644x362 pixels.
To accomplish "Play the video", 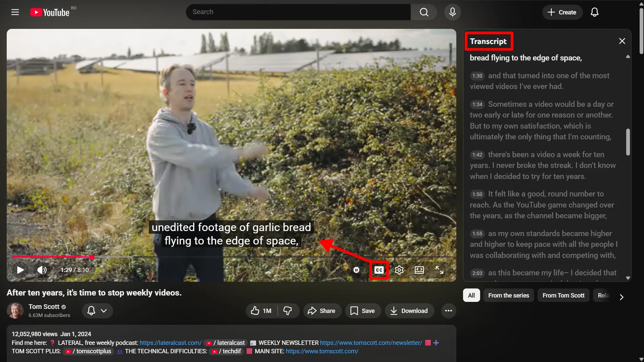I will (20, 270).
